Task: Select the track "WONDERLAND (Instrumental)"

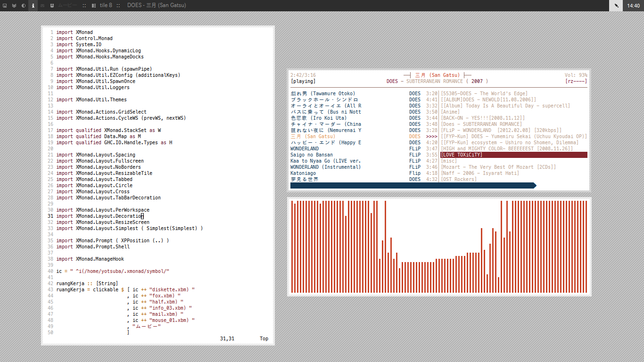Action: click(326, 167)
